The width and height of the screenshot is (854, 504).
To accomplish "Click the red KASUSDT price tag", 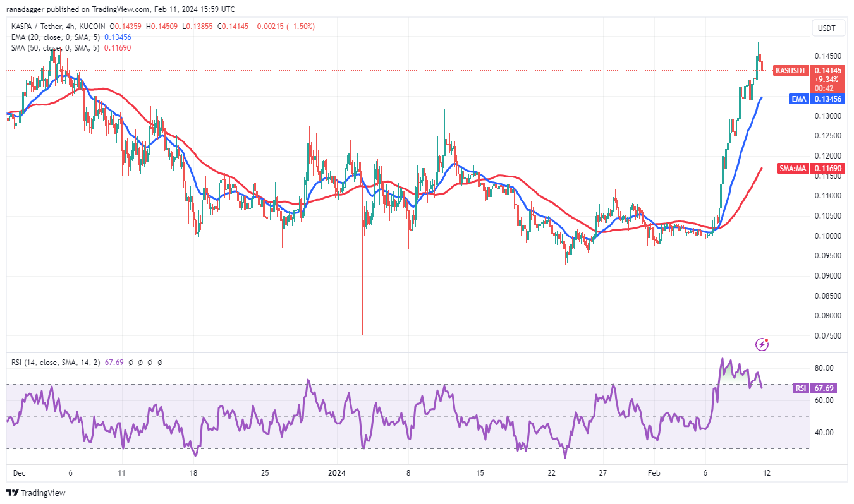I will pyautogui.click(x=791, y=71).
